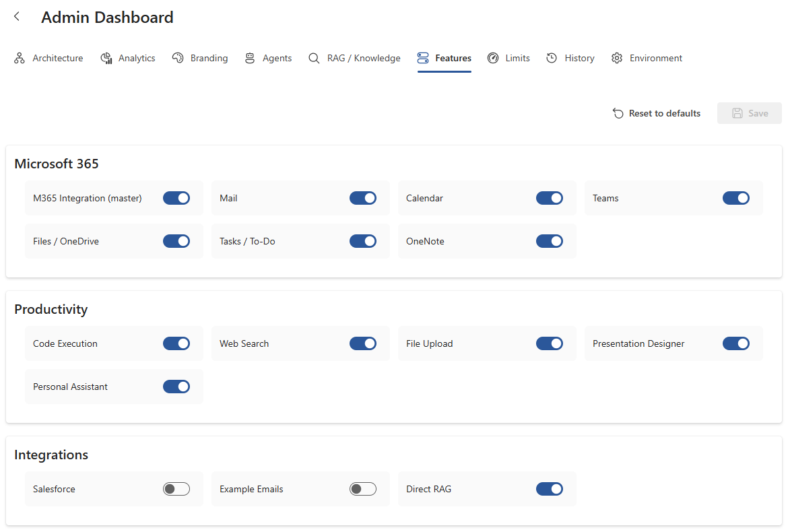788x532 pixels.
Task: Click the Agents people icon
Action: 250,58
